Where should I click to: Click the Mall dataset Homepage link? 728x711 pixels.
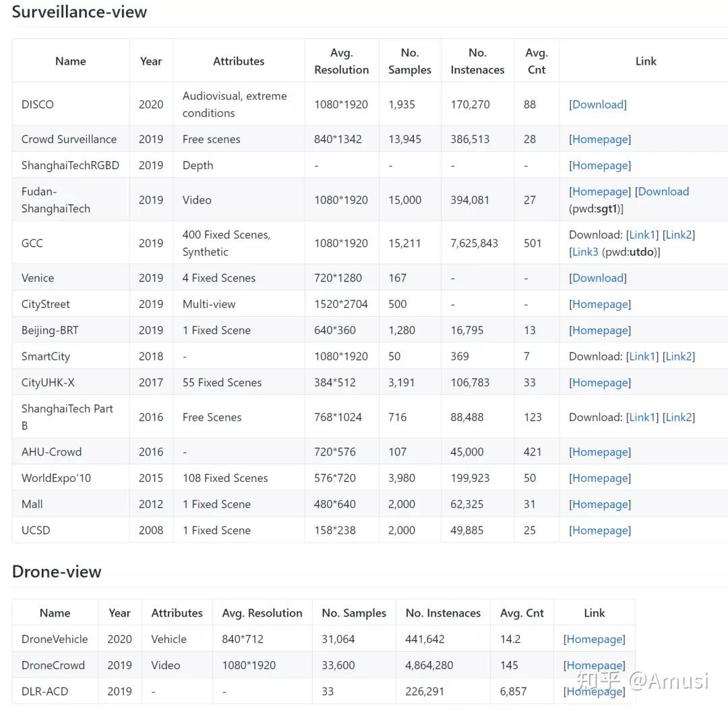[x=599, y=503]
